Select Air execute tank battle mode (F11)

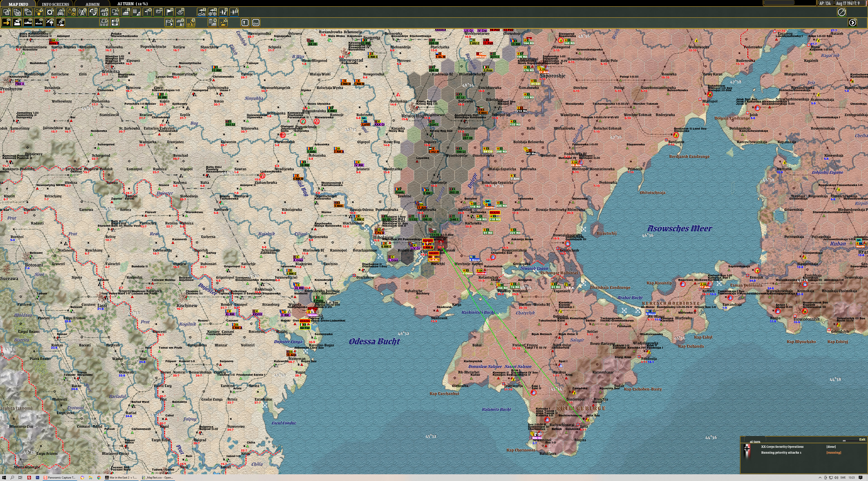coord(61,23)
